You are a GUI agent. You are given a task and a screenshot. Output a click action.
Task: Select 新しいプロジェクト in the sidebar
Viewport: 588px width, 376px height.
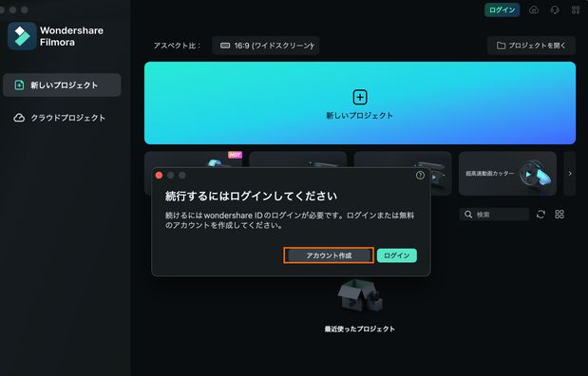click(x=62, y=85)
